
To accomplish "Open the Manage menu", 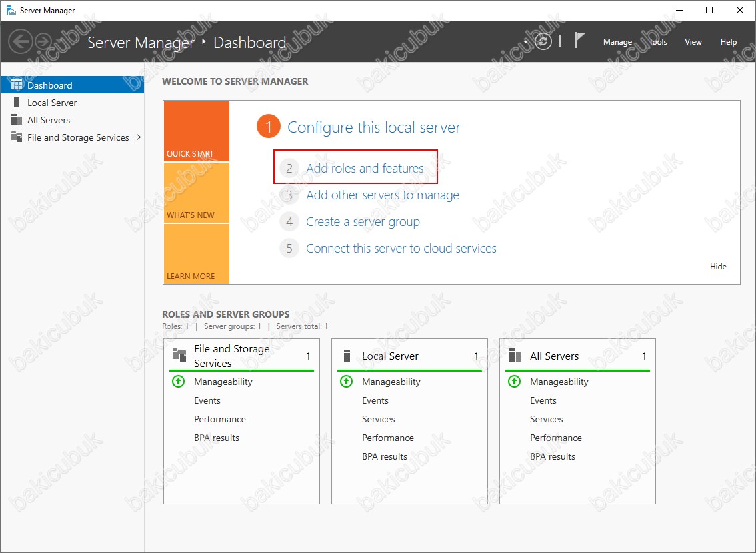I will [x=617, y=42].
